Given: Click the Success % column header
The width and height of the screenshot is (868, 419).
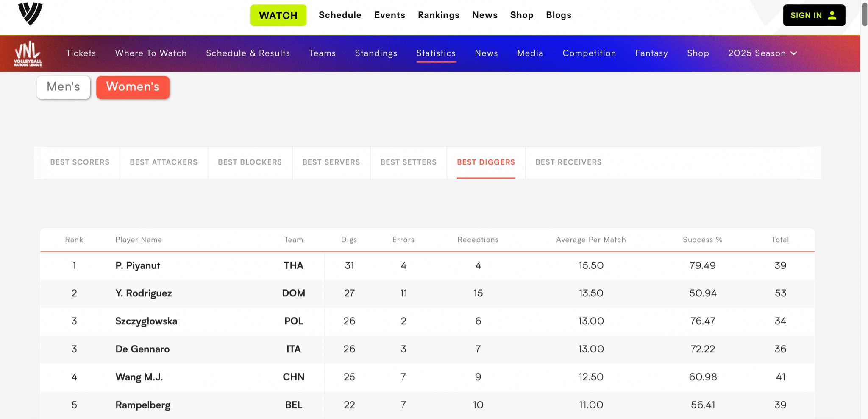Looking at the screenshot, I should pos(702,240).
